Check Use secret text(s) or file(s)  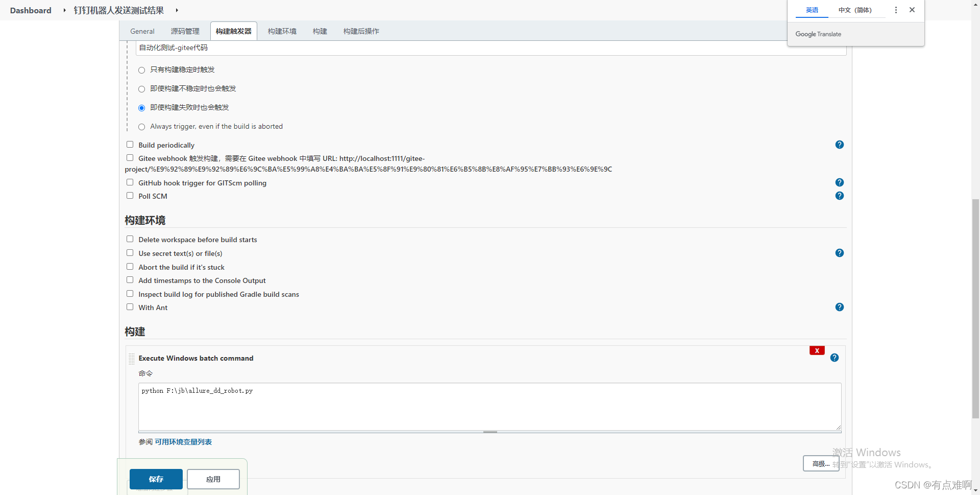tap(130, 253)
